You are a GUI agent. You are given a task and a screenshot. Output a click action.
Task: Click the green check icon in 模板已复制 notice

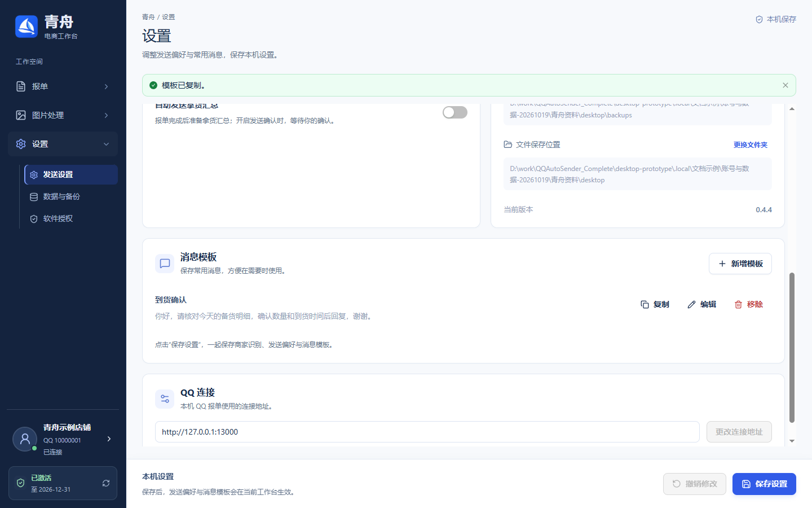point(153,85)
